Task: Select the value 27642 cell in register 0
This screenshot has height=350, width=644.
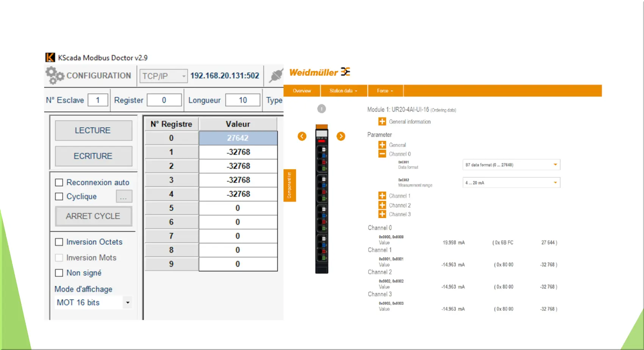Action: coord(238,138)
